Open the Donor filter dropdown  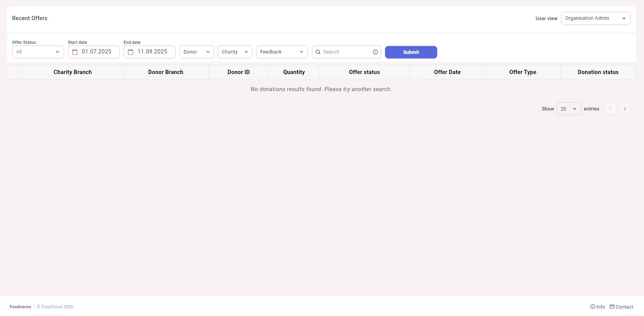click(x=196, y=52)
